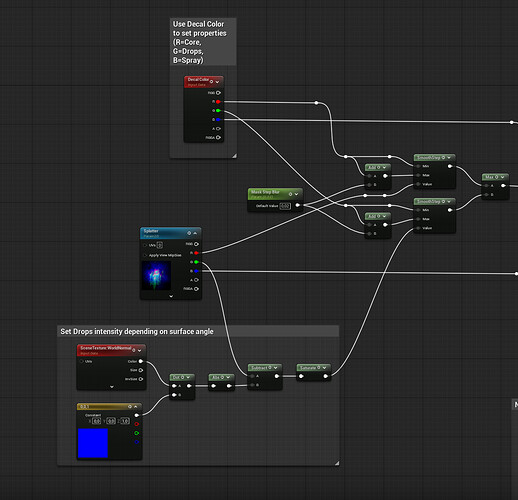Viewport: 518px width, 500px height.
Task: Click the UVs input pin on SceneTexture node
Action: coord(82,361)
